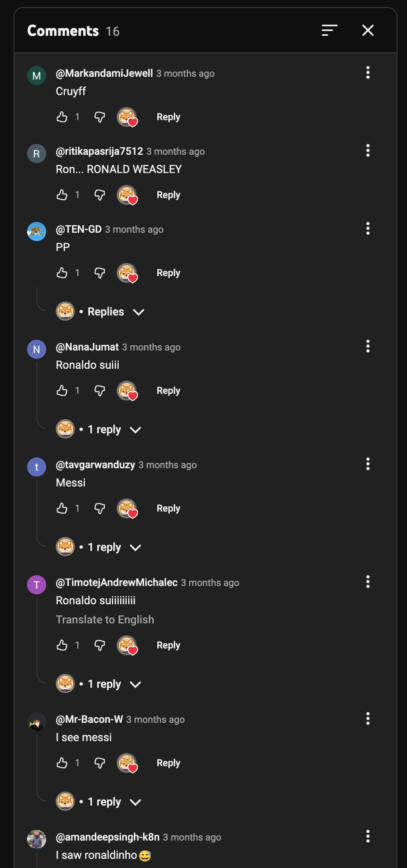The height and width of the screenshot is (868, 407).
Task: Click @TEN-GD's profile avatar
Action: point(37,232)
